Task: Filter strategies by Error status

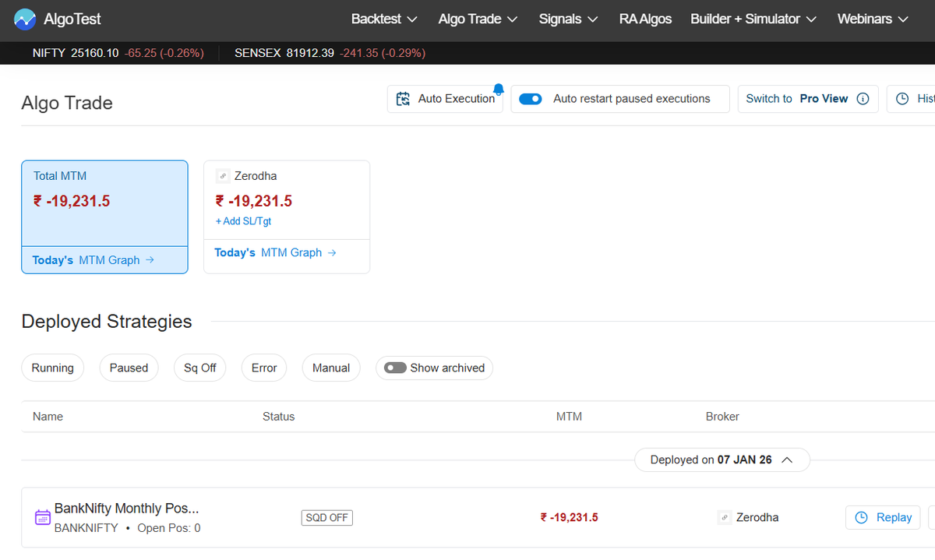Action: tap(264, 368)
